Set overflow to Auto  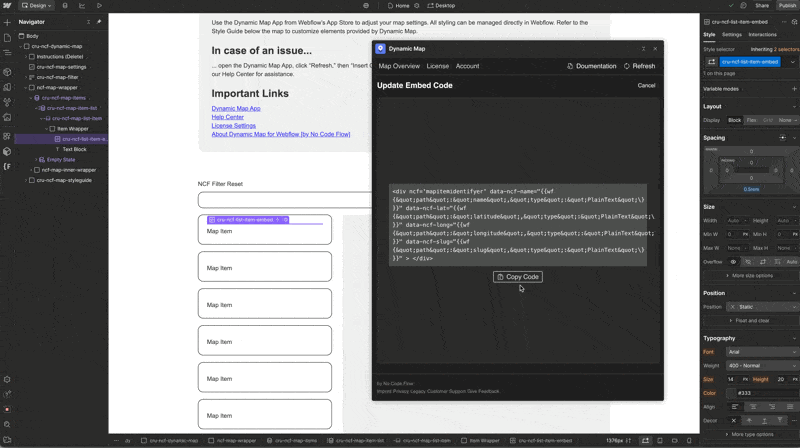tap(791, 262)
